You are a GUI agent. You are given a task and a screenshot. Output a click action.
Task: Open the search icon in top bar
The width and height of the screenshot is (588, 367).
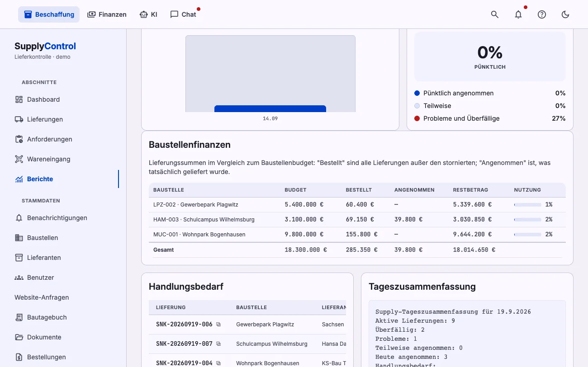[x=495, y=14]
